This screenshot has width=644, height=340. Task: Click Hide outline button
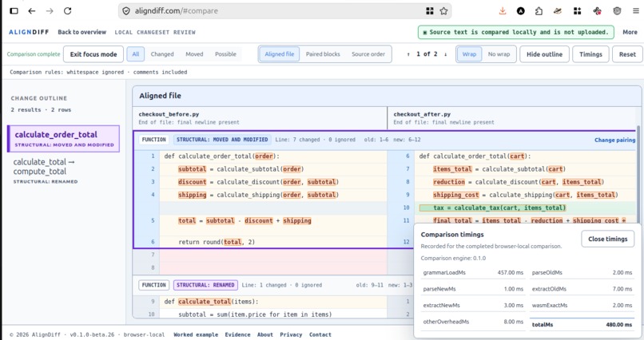click(x=544, y=54)
